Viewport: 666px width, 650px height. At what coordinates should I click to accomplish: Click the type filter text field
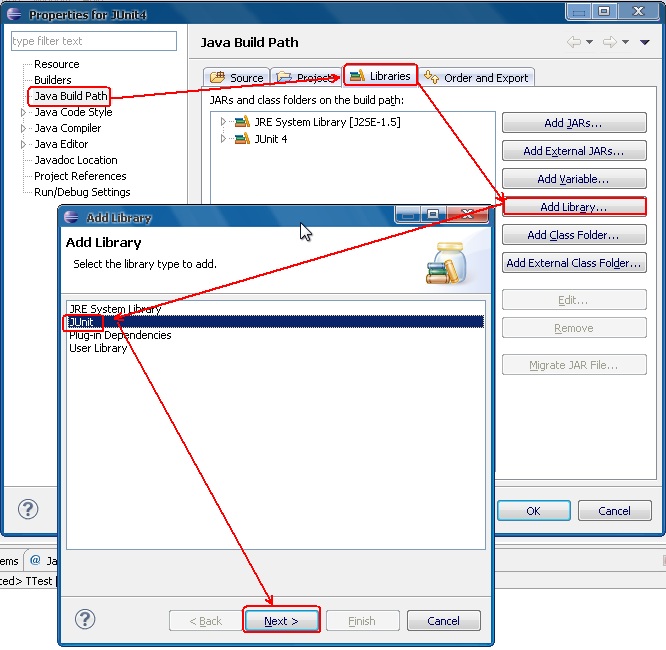pyautogui.click(x=94, y=41)
